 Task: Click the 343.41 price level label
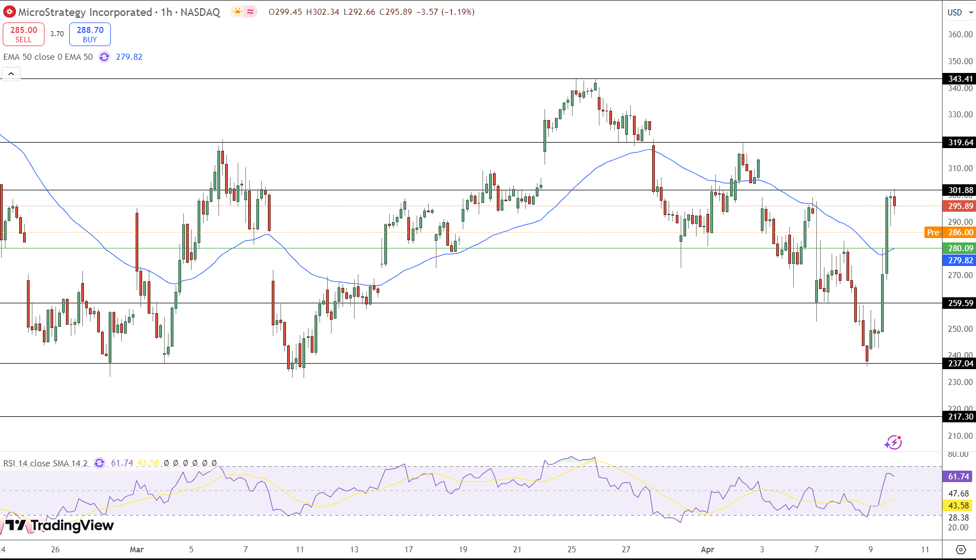(959, 79)
